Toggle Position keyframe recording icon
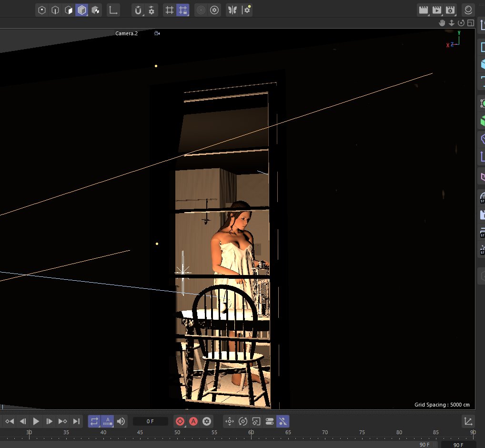The height and width of the screenshot is (448, 485). (x=230, y=421)
